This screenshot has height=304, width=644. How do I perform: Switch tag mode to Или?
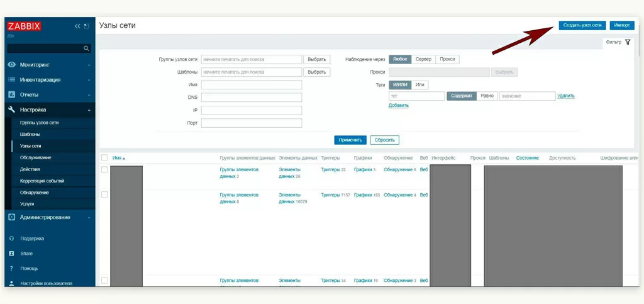coord(420,85)
